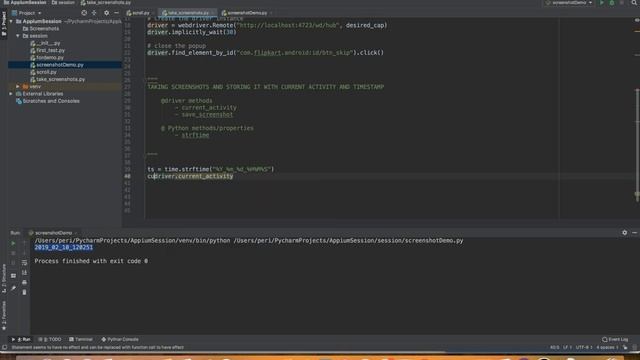Open Project panel settings gear

[106, 13]
